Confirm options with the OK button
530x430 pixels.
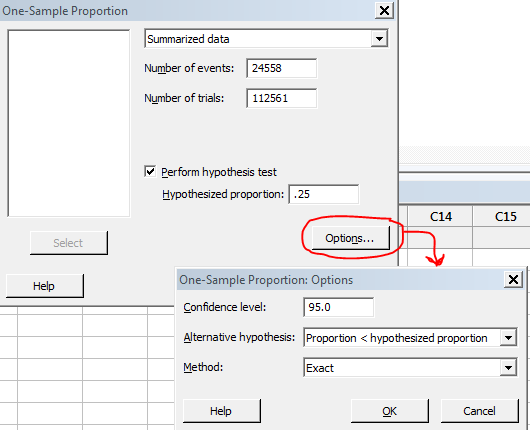coord(390,411)
